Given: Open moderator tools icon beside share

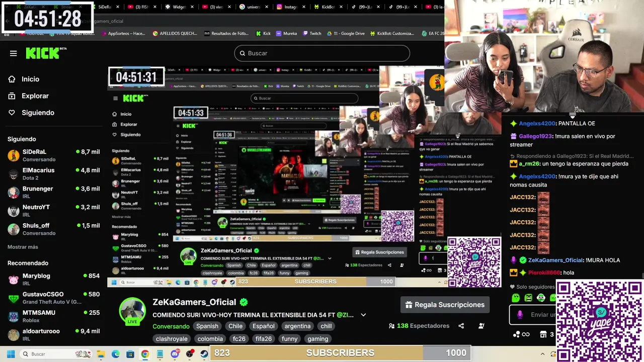Looking at the screenshot, I should click(481, 326).
